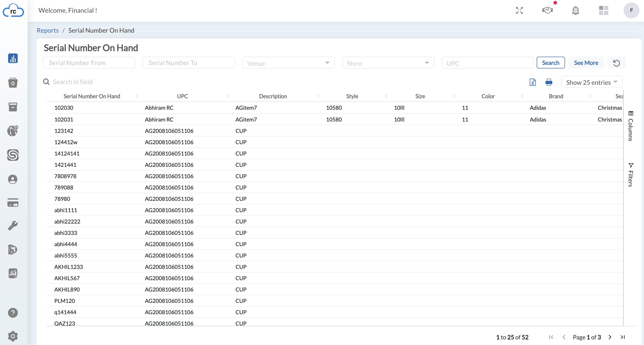Click Adidas in the 102030 row
Viewport: 644px width, 345px height.
(x=538, y=108)
